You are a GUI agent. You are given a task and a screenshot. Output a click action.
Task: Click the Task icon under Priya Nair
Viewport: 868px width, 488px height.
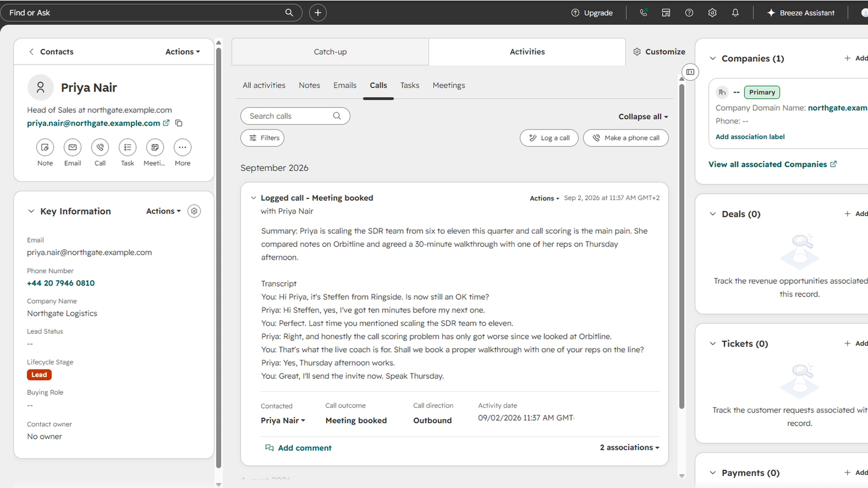click(x=127, y=147)
